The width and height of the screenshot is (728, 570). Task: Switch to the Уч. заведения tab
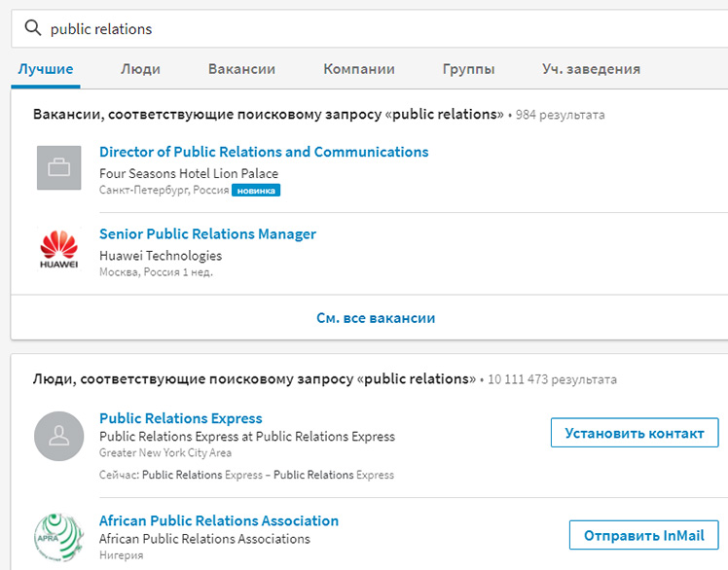591,69
